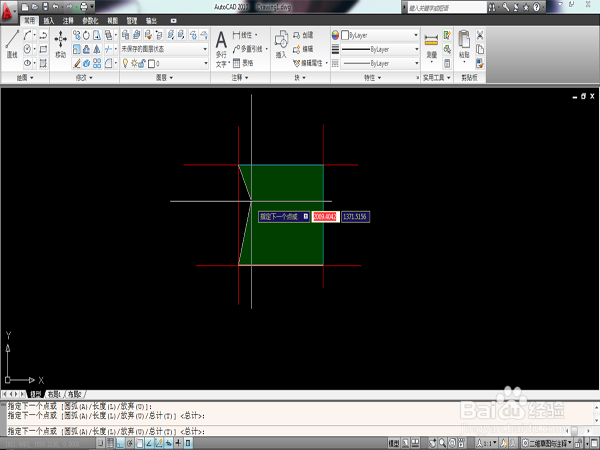600x450 pixels.
Task: Select the Polyline tool icon
Action: [x=43, y=35]
